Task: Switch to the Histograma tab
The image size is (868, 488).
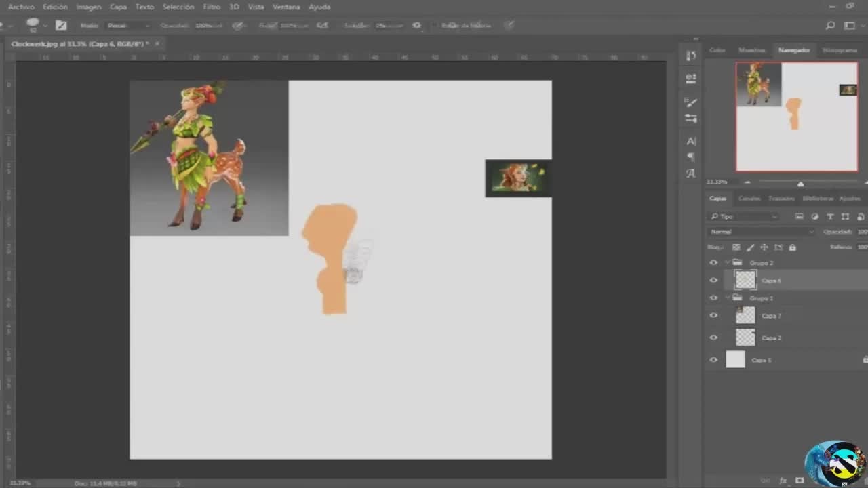Action: coord(840,50)
